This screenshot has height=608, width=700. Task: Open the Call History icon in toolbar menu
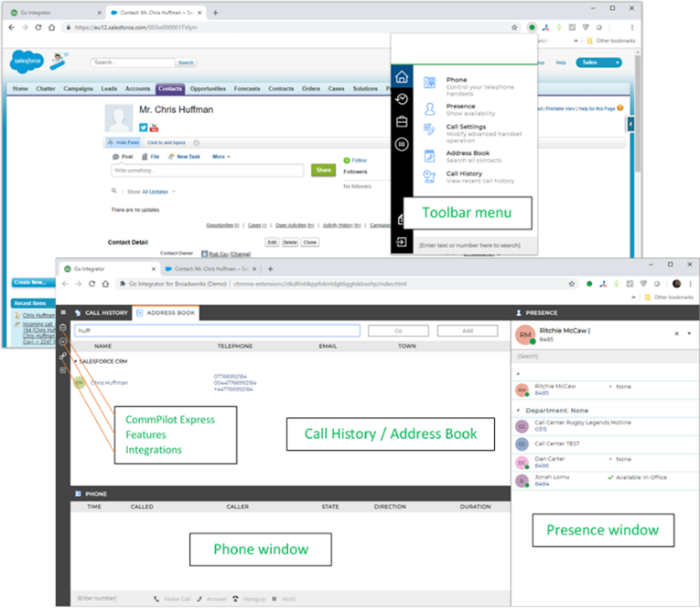coord(430,177)
